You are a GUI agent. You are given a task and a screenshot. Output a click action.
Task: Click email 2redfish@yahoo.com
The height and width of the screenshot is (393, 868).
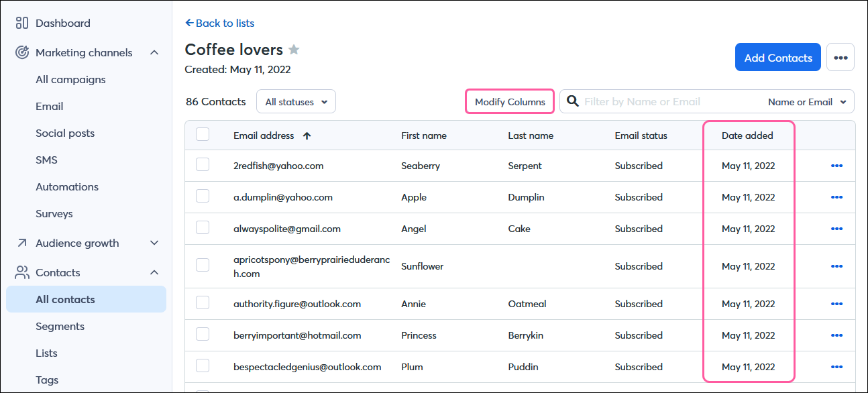[x=278, y=166]
